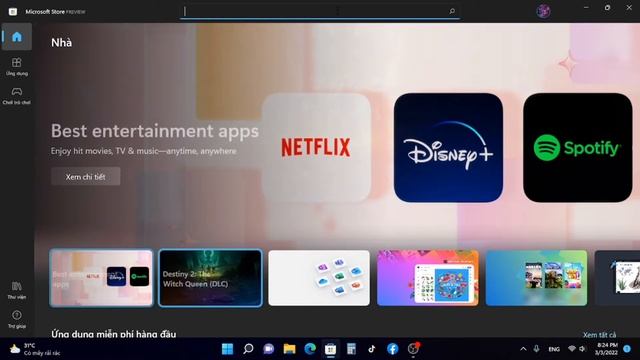Open the Trợ giúp help page
The width and height of the screenshot is (640, 360).
point(17,319)
